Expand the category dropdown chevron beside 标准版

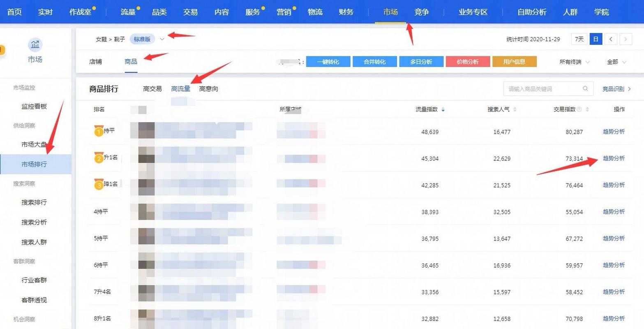tap(162, 39)
